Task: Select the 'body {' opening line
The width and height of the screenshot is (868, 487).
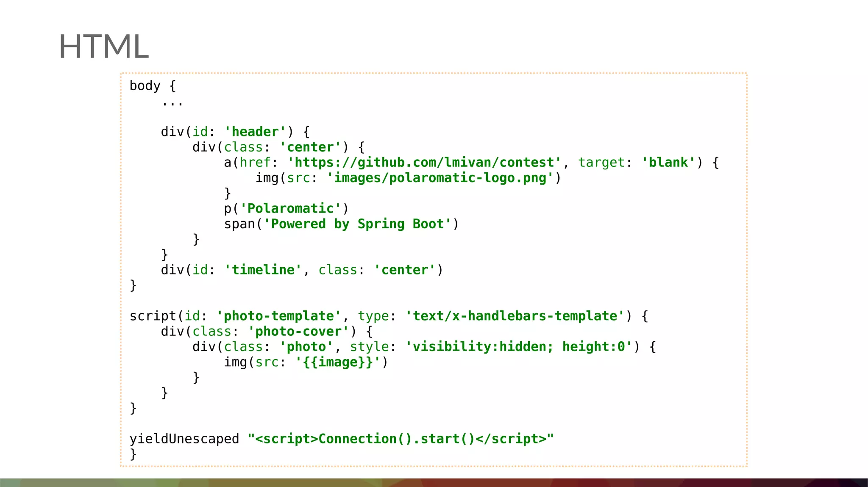Action: coord(153,86)
